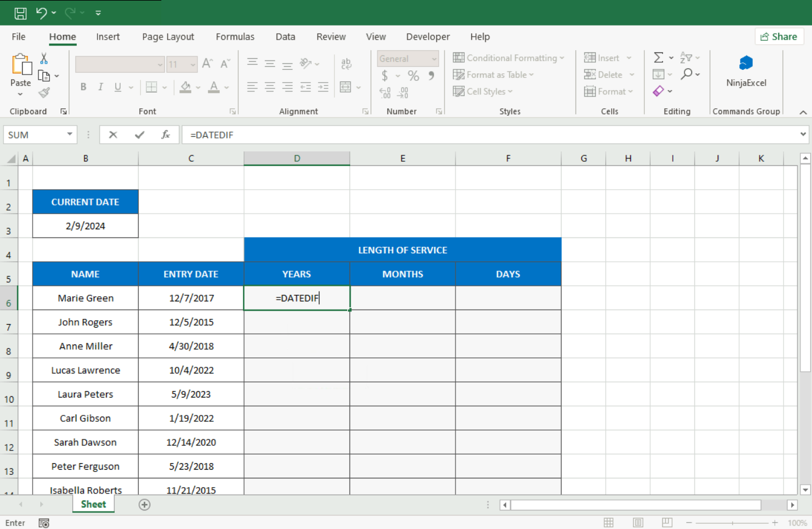The height and width of the screenshot is (529, 812).
Task: Switch to the Insert tab
Action: tap(108, 37)
